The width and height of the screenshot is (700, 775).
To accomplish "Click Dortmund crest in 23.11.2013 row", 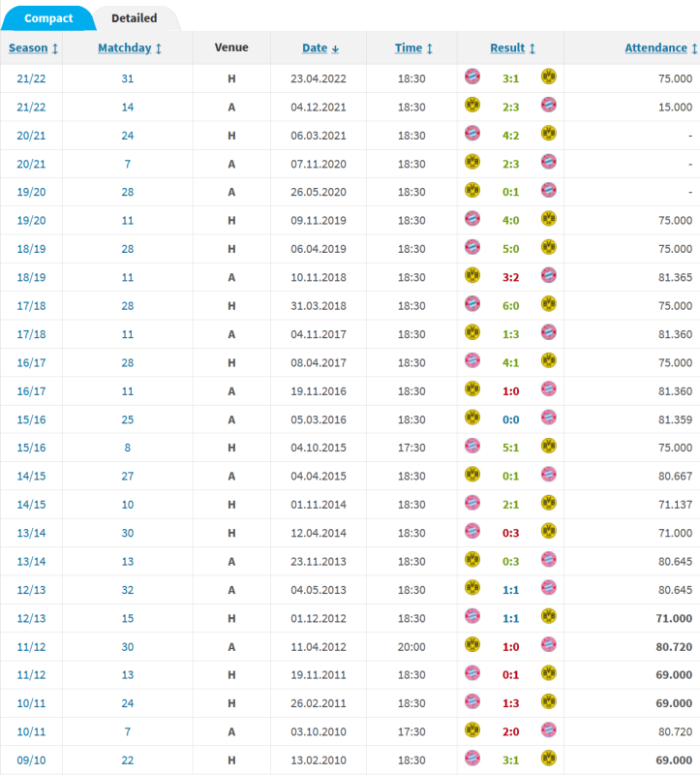I will (472, 560).
